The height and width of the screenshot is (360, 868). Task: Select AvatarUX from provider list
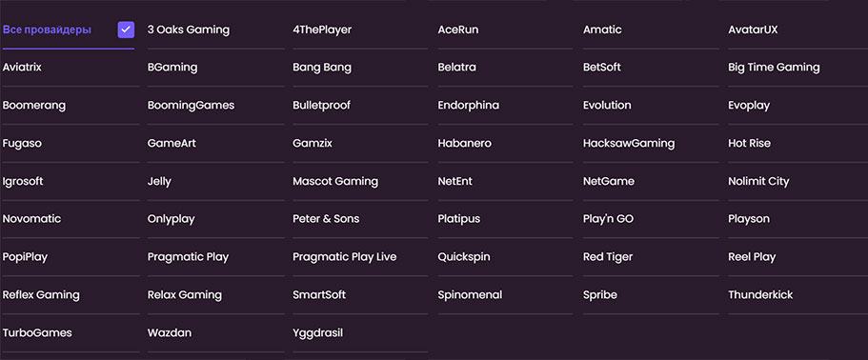(753, 30)
